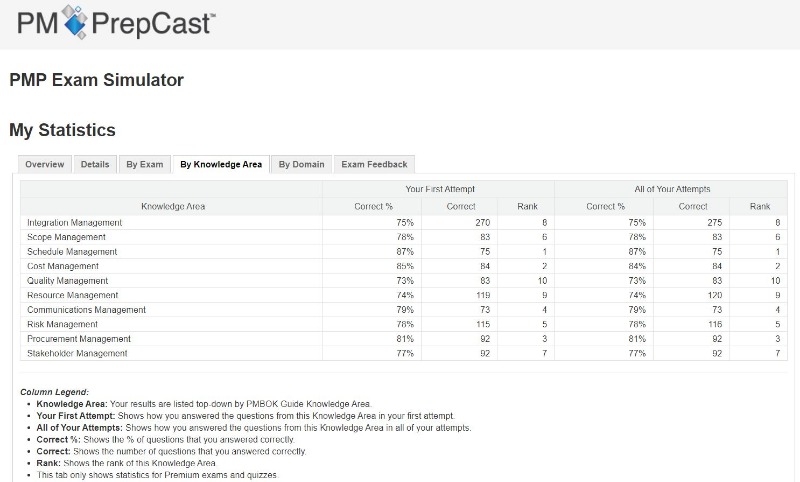The height and width of the screenshot is (482, 800).
Task: Select the Procurement Management row
Action: click(404, 339)
